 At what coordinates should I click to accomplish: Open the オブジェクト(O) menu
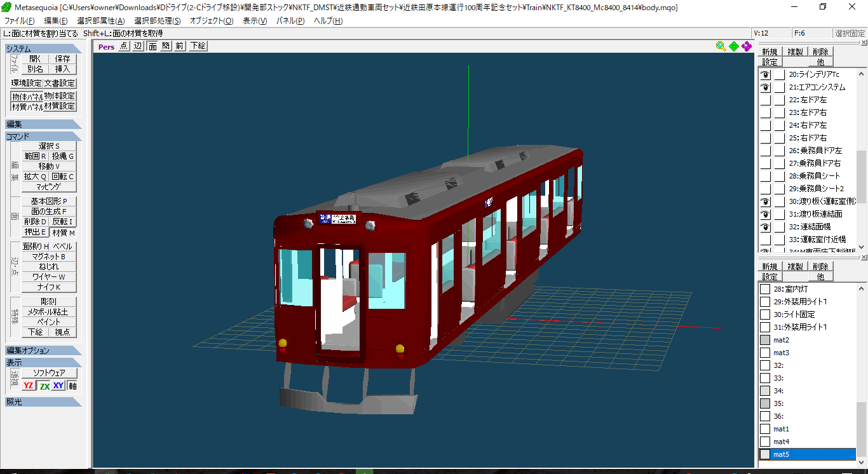pos(212,21)
